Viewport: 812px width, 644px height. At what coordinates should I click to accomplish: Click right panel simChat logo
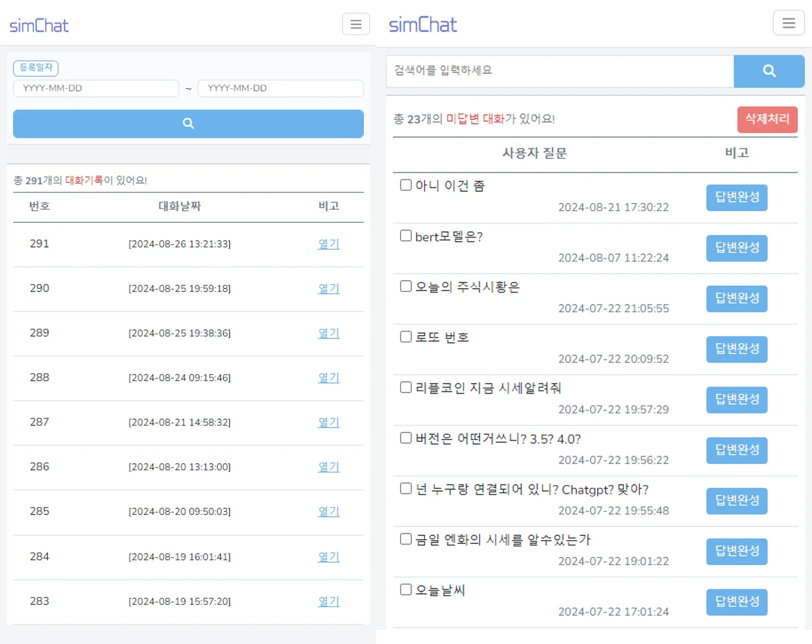coord(423,24)
